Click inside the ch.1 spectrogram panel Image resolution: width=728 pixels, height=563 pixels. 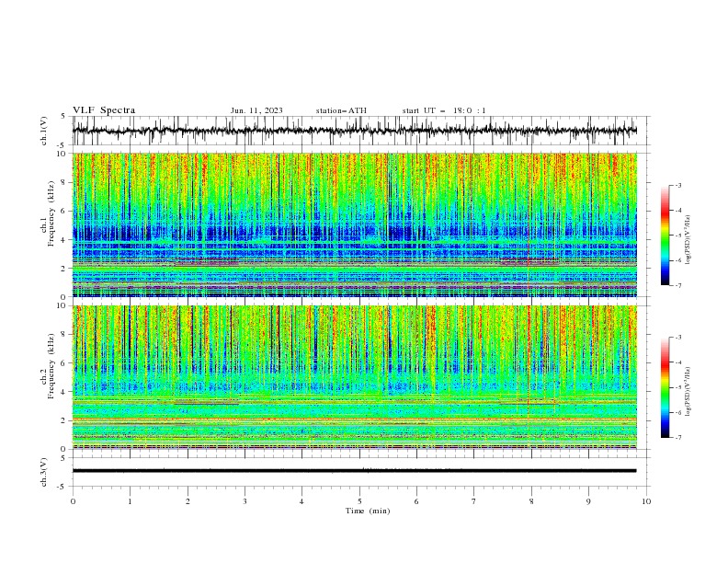click(355, 224)
